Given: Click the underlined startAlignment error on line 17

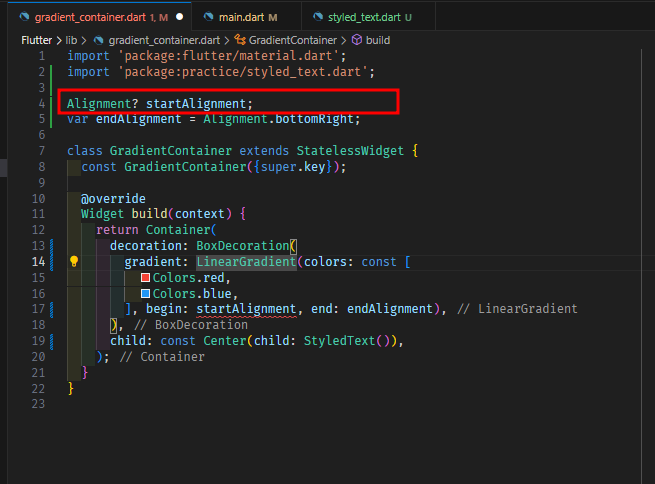Looking at the screenshot, I should [x=246, y=309].
